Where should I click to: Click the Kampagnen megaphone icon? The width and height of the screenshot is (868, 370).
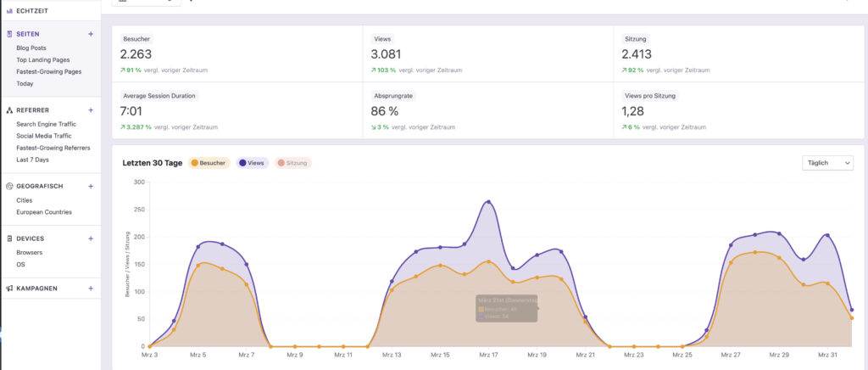pos(8,289)
